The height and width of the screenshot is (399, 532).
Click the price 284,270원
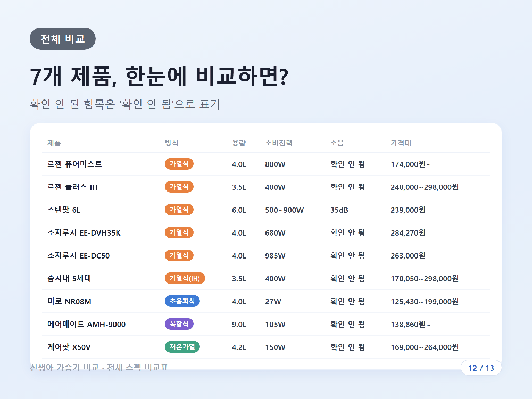click(408, 233)
